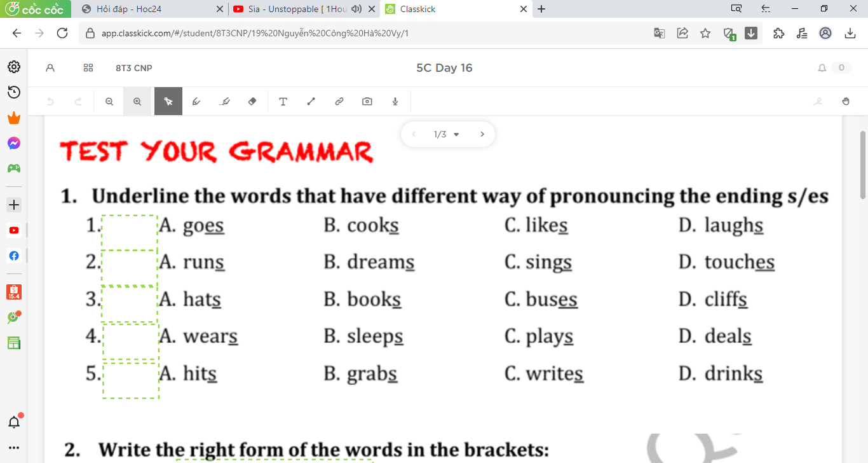The width and height of the screenshot is (868, 463).
Task: Click the 8T3 CNP class label
Action: coord(133,68)
